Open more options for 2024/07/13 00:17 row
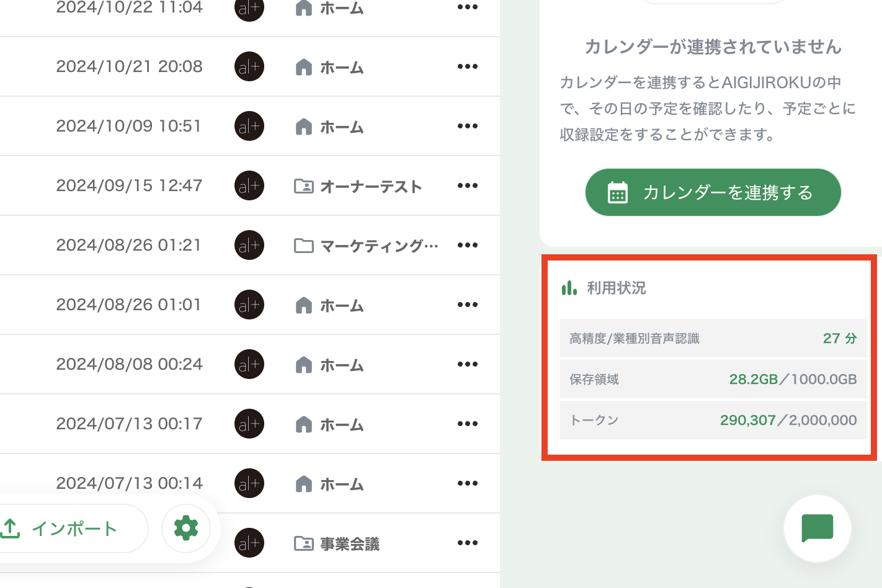 (x=468, y=424)
